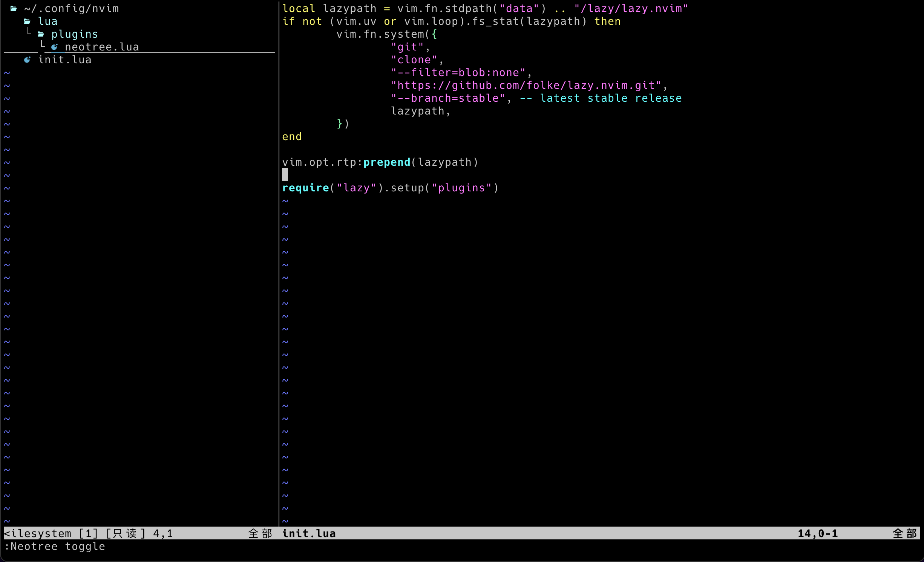Click the "--branch=stable" string

coord(448,98)
